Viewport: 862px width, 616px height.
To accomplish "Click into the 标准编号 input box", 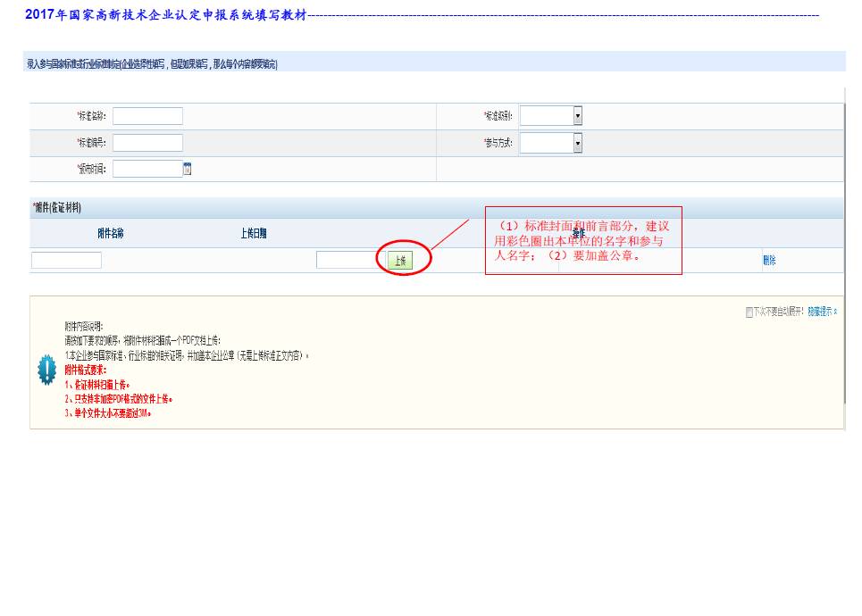I will pos(147,143).
